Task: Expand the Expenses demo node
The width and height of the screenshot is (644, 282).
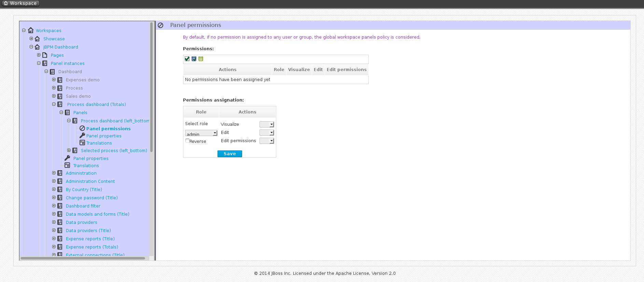Action: [54, 80]
